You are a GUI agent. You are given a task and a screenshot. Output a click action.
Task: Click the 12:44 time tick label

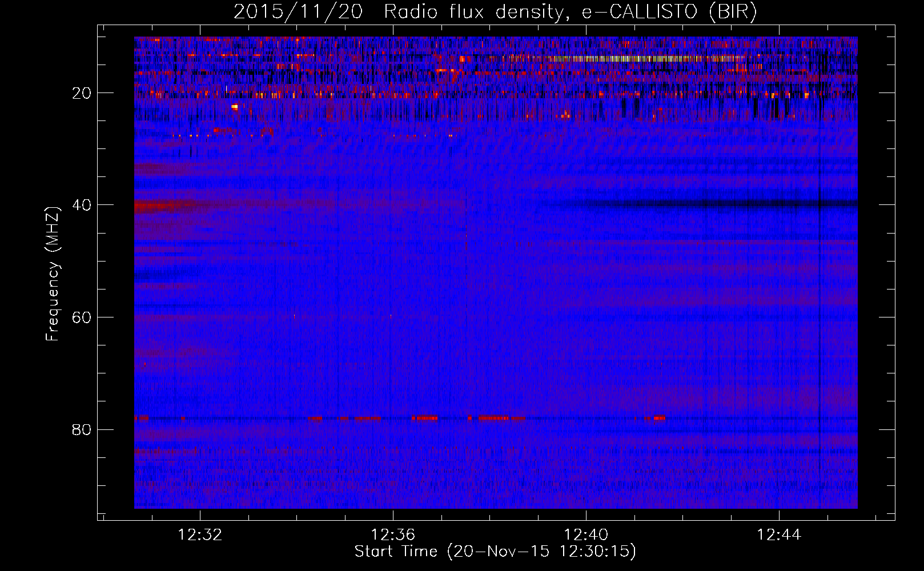coord(779,535)
